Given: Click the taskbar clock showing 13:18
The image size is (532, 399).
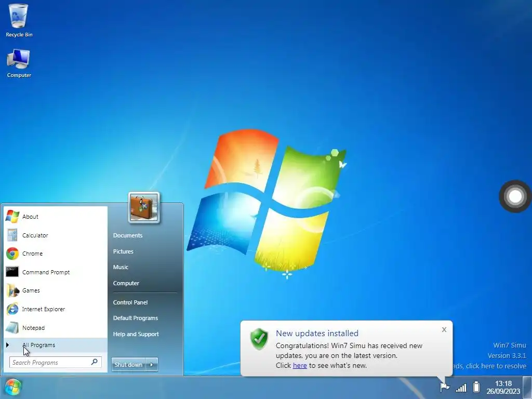Looking at the screenshot, I should [503, 387].
